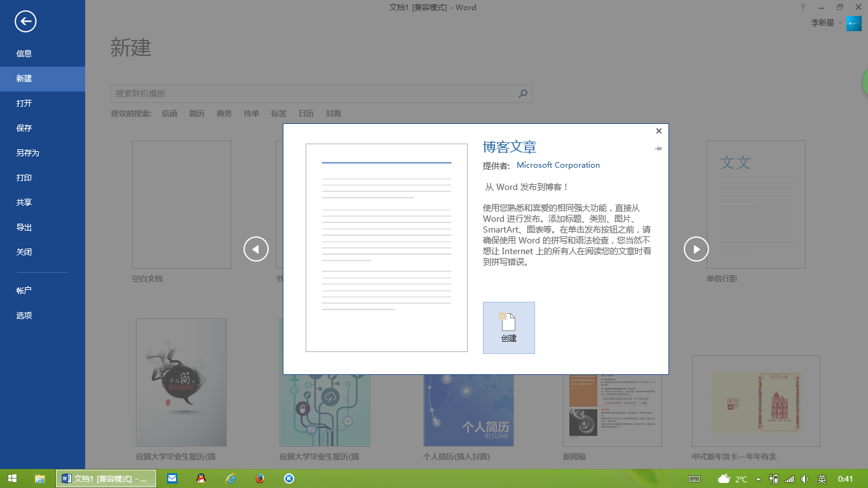Screen dimensions: 868x488
Task: Go to the 打印 page
Action: 43,178
